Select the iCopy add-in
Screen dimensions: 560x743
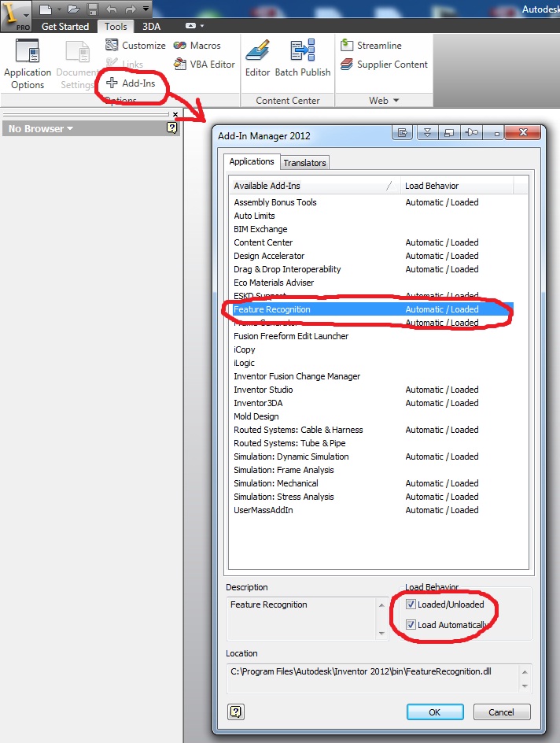tap(373, 349)
